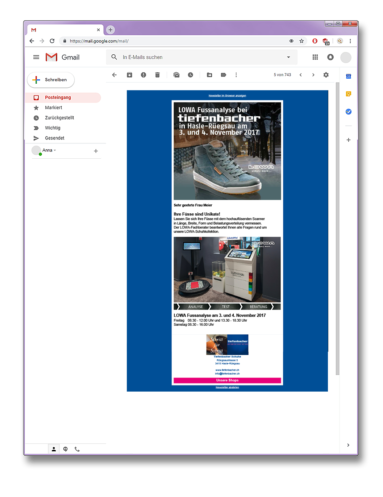
Task: Bookmark the page with the star icon
Action: coord(302,41)
